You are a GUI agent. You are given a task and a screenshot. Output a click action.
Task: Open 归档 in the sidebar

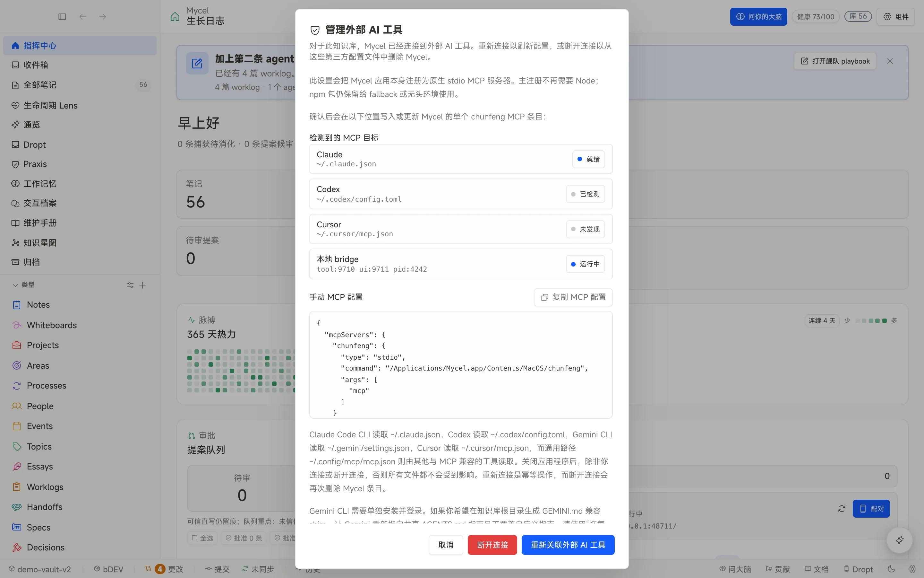80,262
